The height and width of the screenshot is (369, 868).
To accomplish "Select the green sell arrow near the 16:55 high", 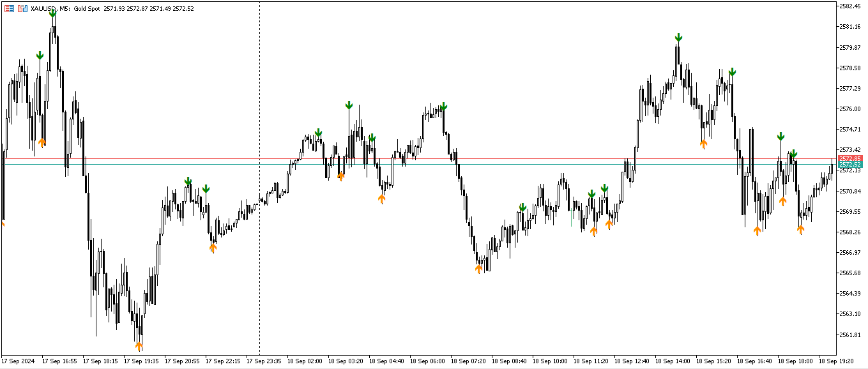I will tap(40, 56).
